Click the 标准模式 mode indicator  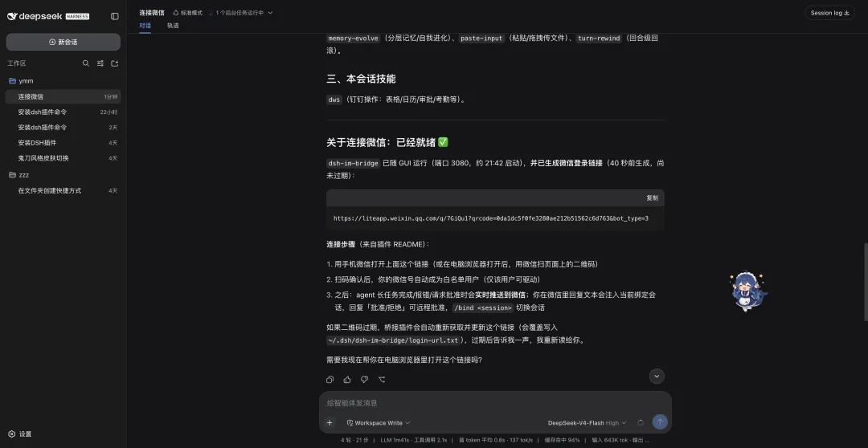click(x=187, y=13)
